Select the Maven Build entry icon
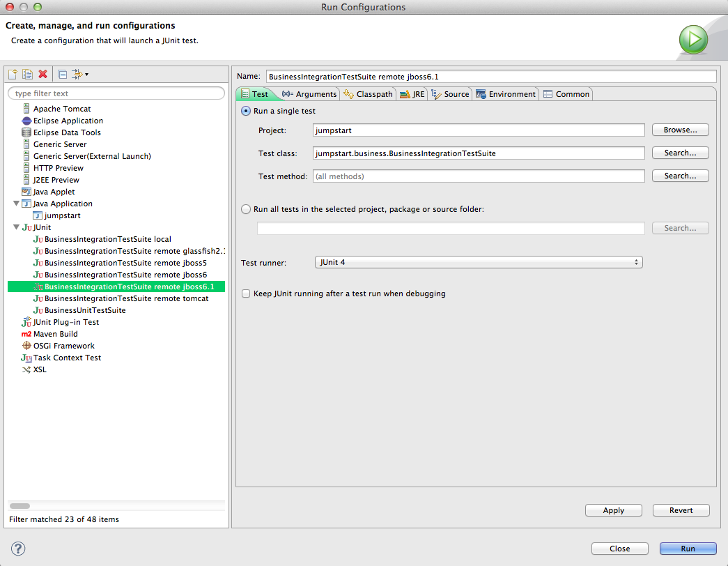Image resolution: width=728 pixels, height=566 pixels. click(x=26, y=334)
